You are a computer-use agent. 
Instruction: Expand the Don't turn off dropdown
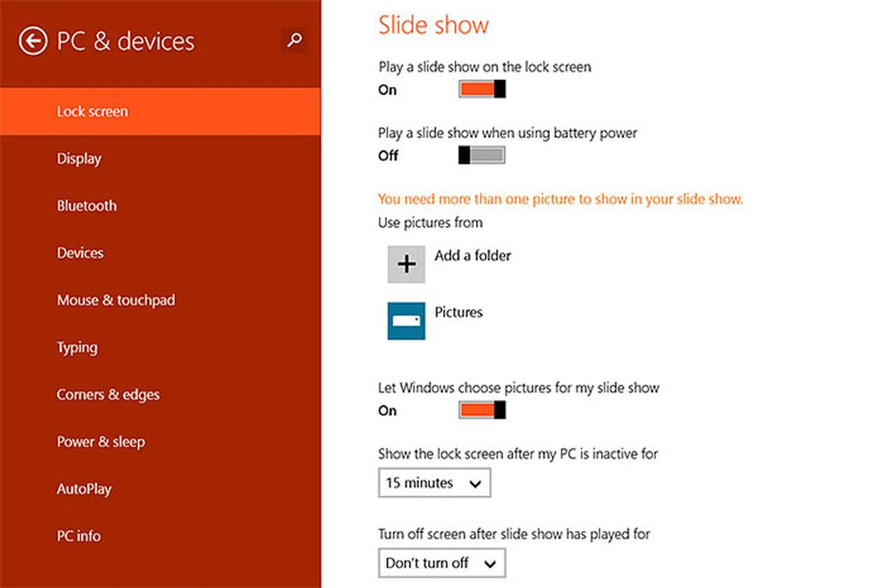[442, 563]
